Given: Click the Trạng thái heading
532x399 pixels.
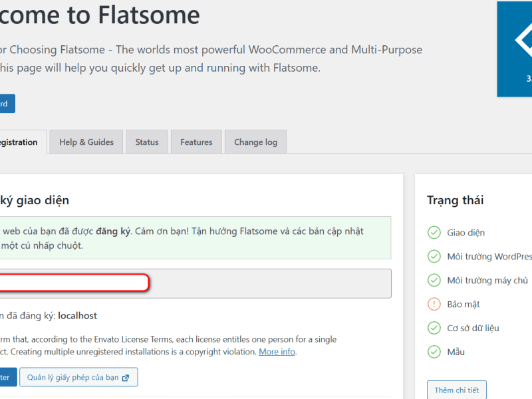Looking at the screenshot, I should (x=455, y=200).
